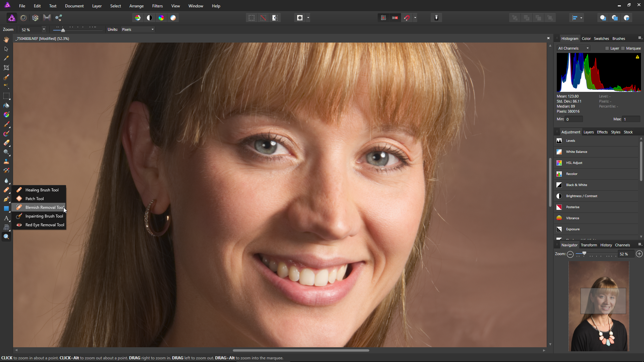
Task: Open the Filters menu
Action: (x=157, y=6)
